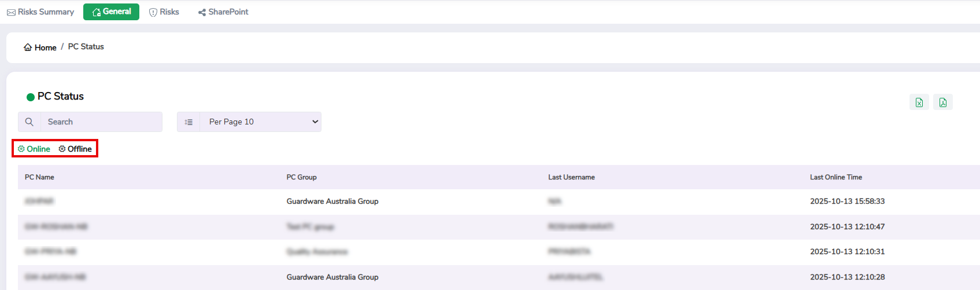Open the Risks tab
This screenshot has height=290, width=980.
click(164, 12)
